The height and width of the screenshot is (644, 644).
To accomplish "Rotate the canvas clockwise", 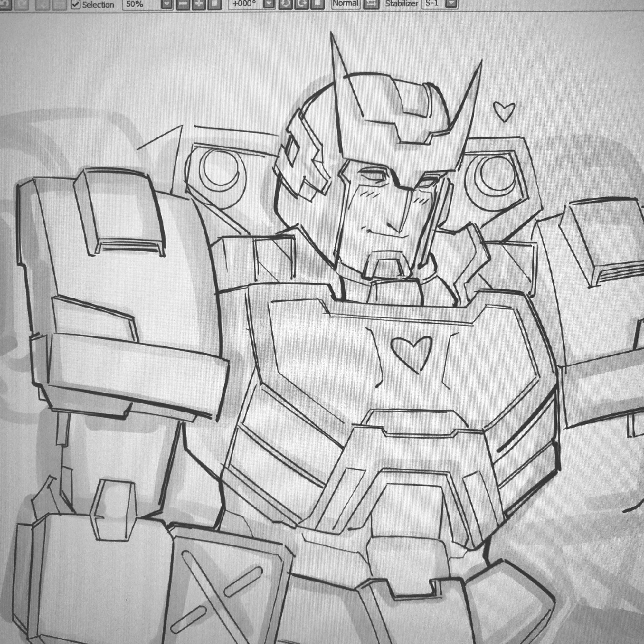I will (302, 4).
